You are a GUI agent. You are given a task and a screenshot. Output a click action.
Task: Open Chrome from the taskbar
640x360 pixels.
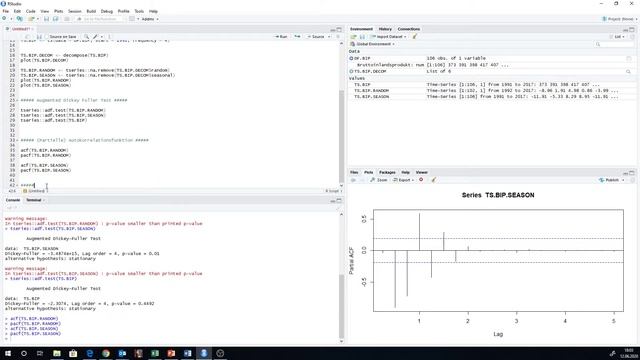pos(106,353)
